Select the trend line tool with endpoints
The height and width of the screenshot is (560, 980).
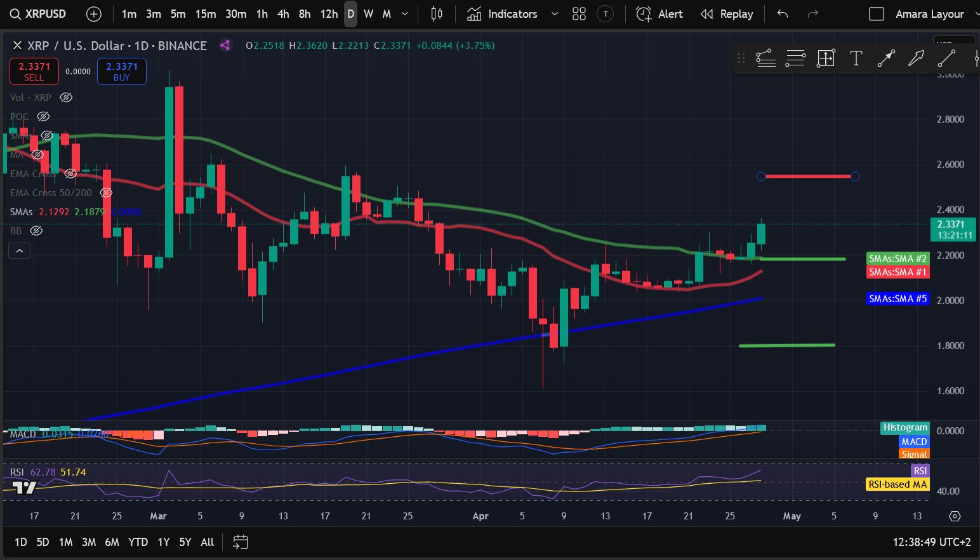(886, 58)
